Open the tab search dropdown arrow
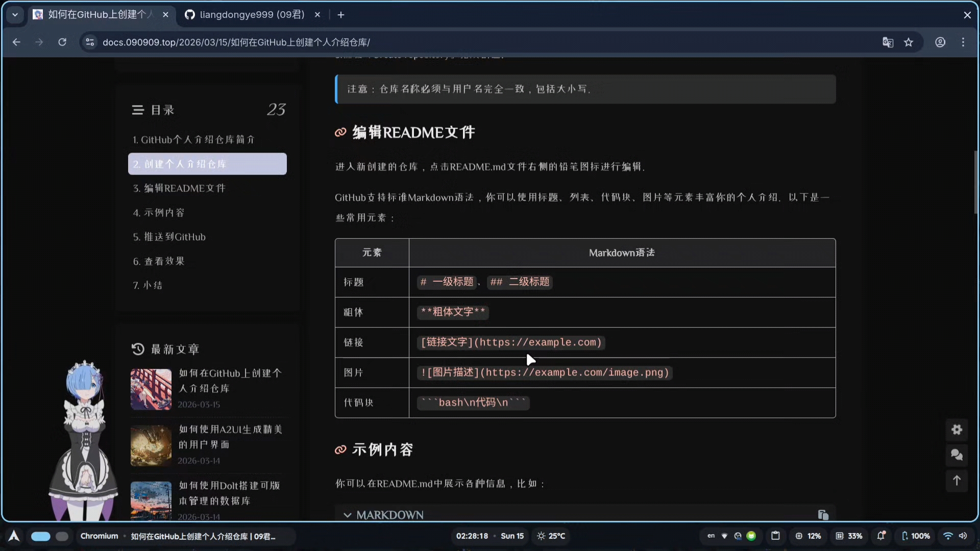The height and width of the screenshot is (551, 980). click(x=15, y=15)
